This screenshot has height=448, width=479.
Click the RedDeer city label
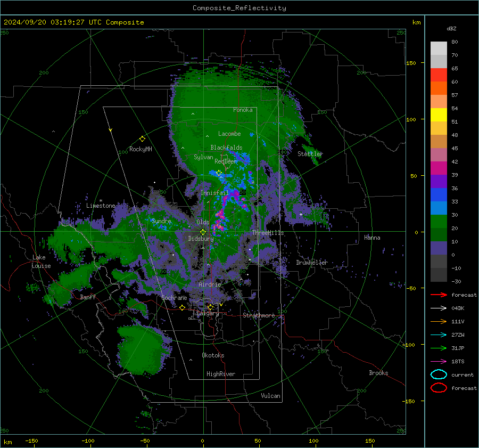(226, 161)
